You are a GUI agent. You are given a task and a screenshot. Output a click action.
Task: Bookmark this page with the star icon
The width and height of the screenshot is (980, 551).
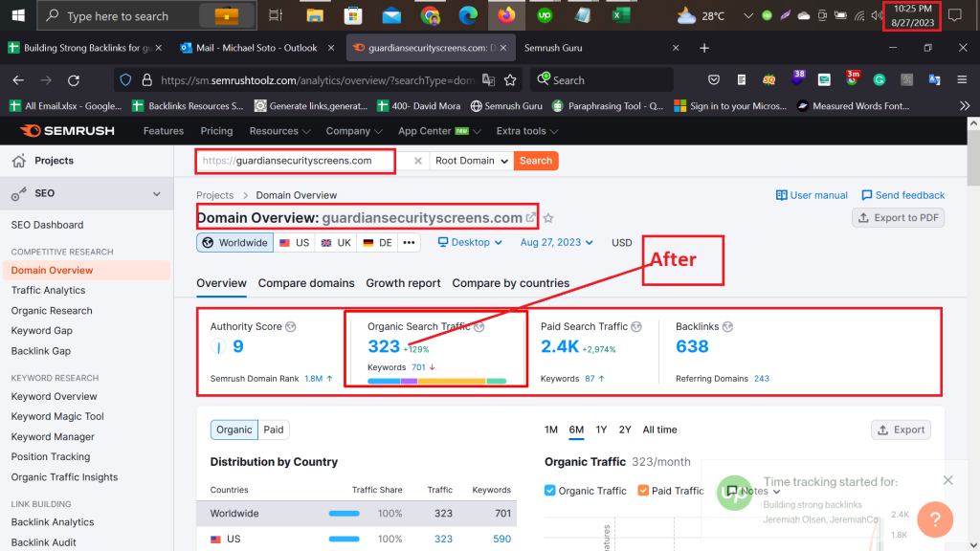pos(511,80)
